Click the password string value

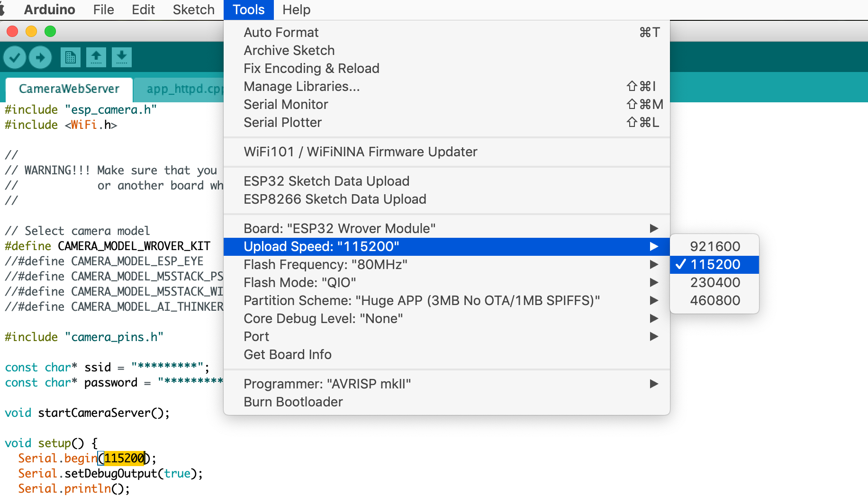190,382
